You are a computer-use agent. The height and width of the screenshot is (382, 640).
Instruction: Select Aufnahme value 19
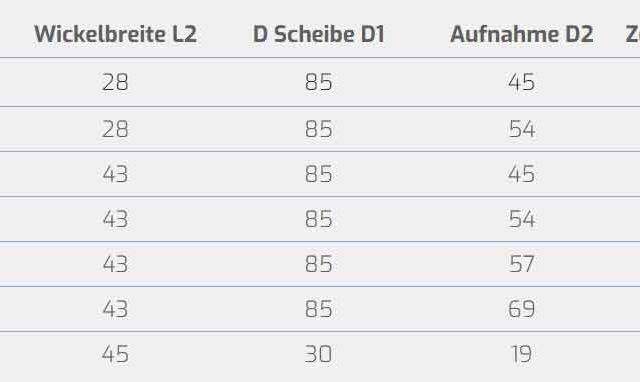coord(522,354)
